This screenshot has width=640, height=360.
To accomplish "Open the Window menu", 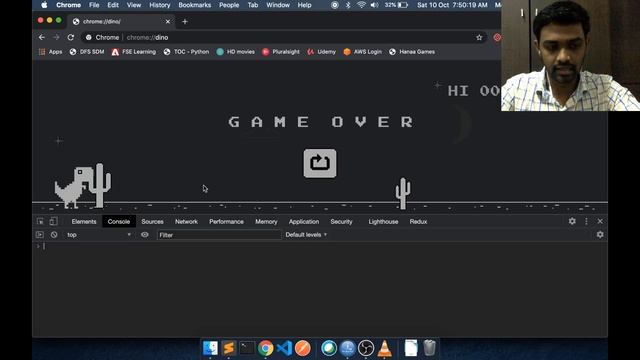I will point(278,5).
